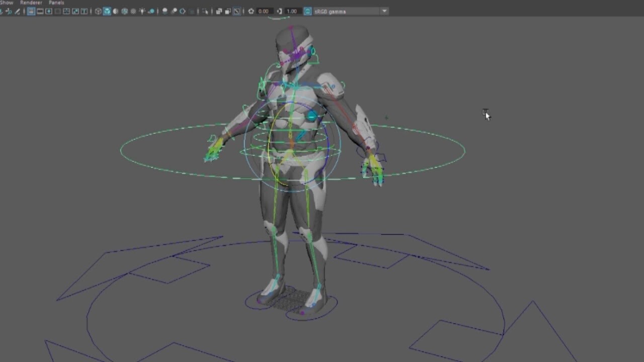Toggle wireframe display mode
The height and width of the screenshot is (362, 644).
click(98, 11)
